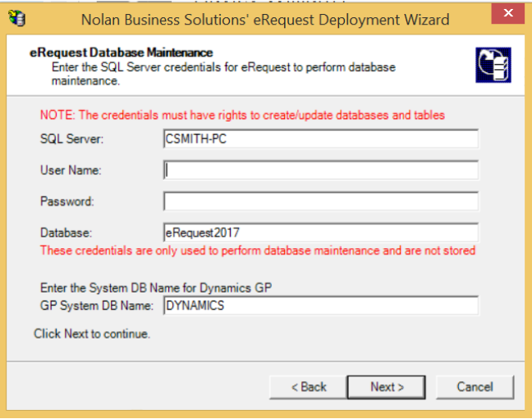532x419 pixels.
Task: Click the SQL Server field containing CSMITH-PC
Action: coord(320,139)
